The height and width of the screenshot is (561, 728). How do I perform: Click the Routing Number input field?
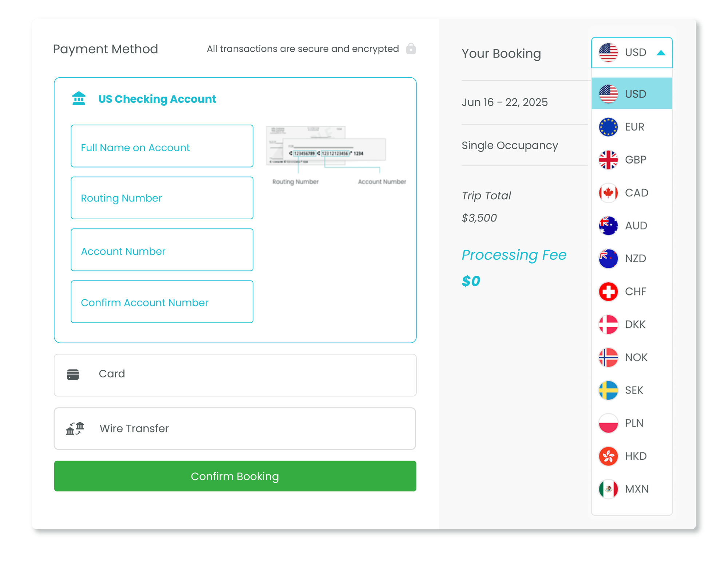coord(162,198)
